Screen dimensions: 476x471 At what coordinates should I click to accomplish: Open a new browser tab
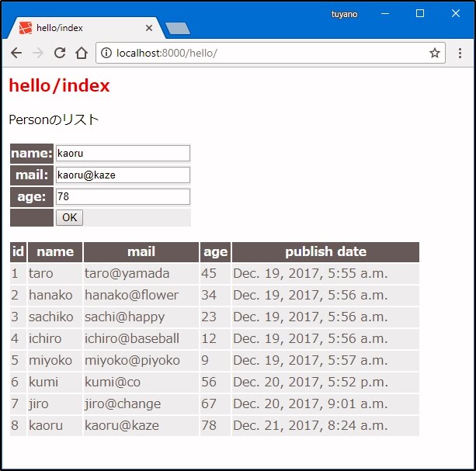point(178,29)
